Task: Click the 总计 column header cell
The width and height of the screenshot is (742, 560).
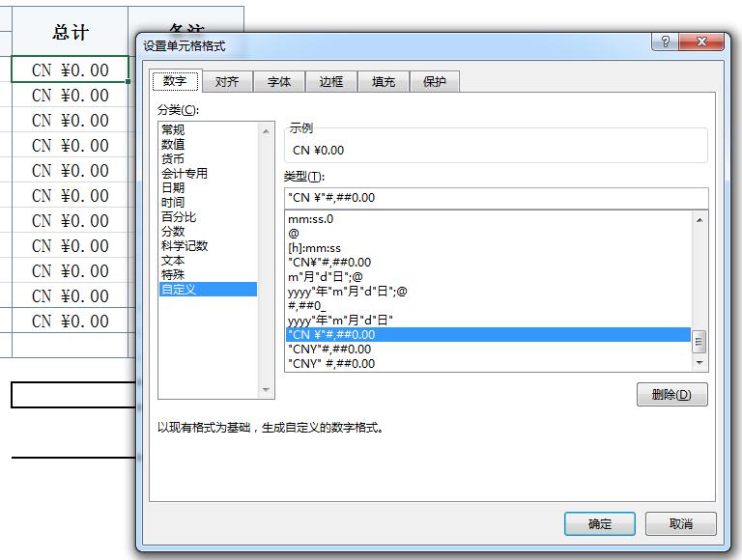Action: [70, 32]
